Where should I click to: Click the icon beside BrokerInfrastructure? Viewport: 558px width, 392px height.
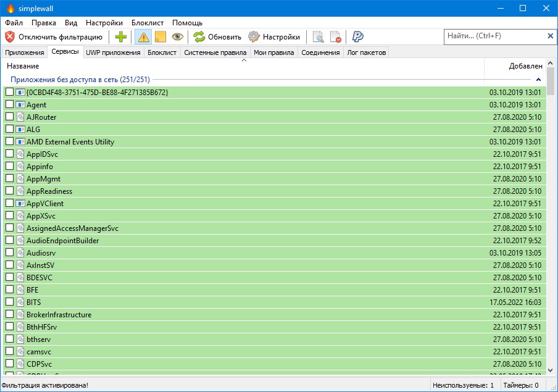[20, 314]
